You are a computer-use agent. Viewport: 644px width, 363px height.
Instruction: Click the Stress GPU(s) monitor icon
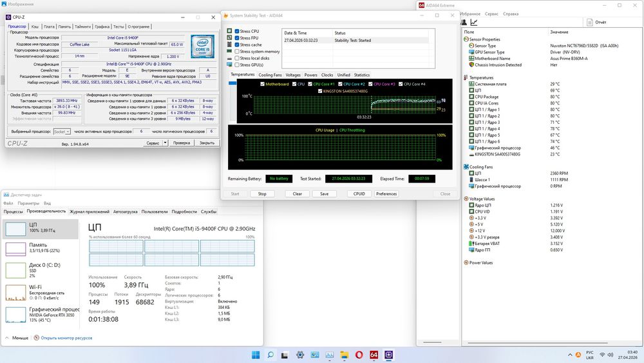tap(230, 65)
